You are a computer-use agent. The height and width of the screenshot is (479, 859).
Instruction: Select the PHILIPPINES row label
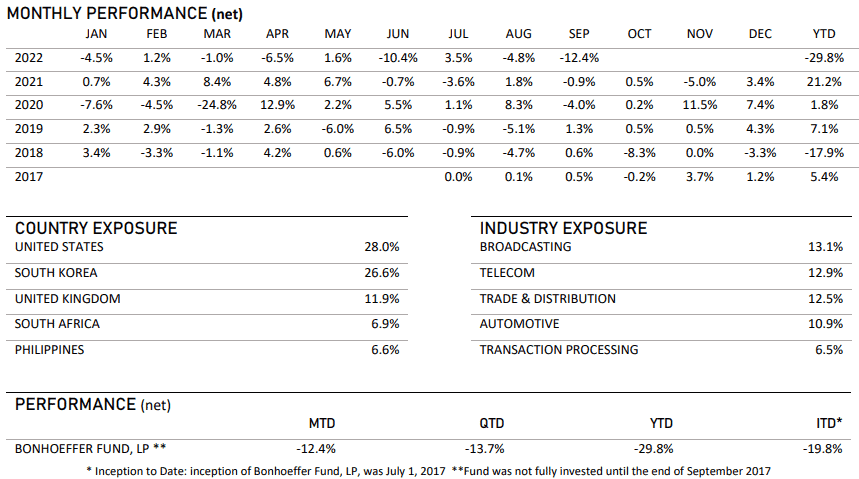50,350
